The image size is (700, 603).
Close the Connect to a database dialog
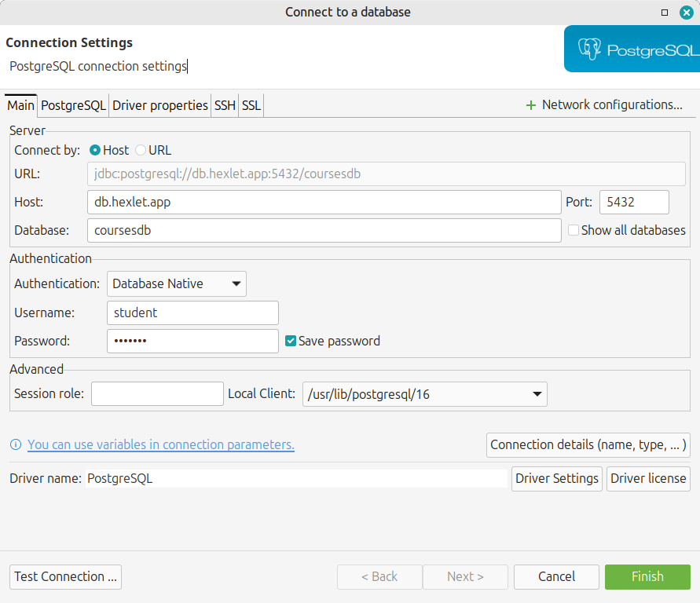(686, 12)
